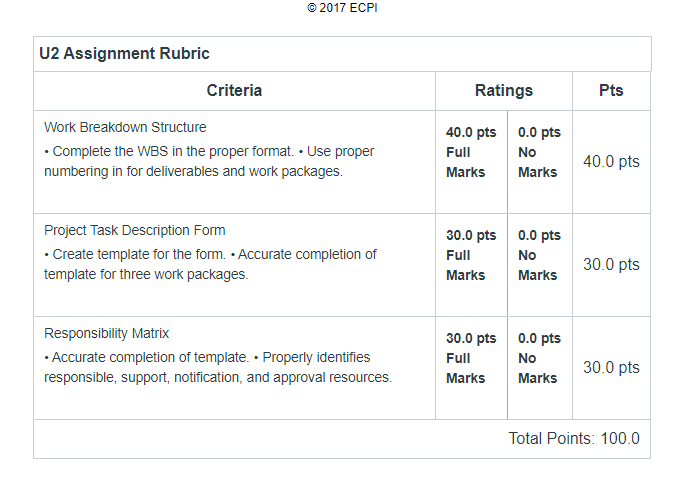Image resolution: width=676 pixels, height=478 pixels.
Task: Click the © 2017 ECPI copyright text
Action: coord(342,8)
